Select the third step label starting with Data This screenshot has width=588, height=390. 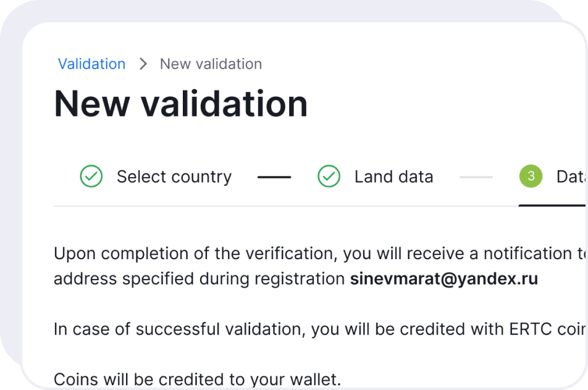click(x=571, y=177)
